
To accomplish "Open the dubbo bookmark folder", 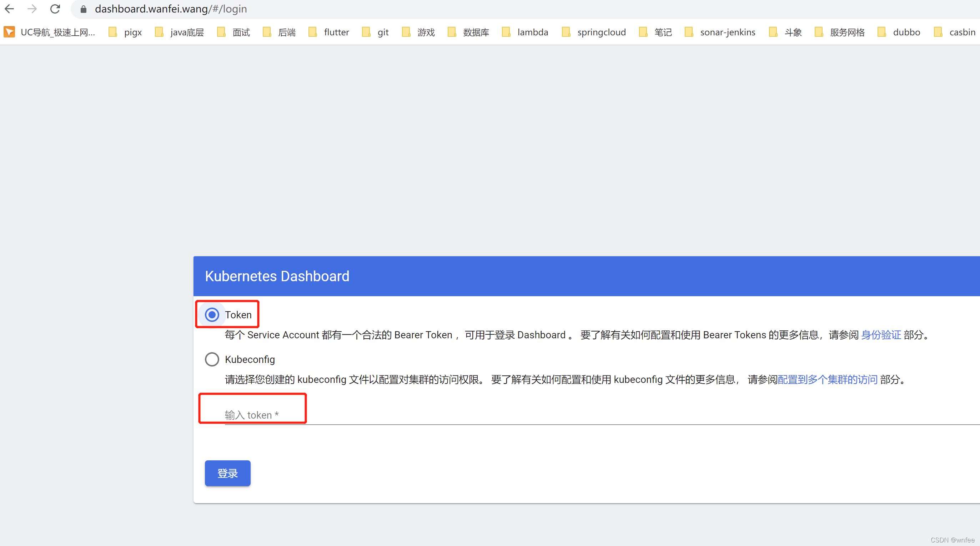I will [x=899, y=32].
